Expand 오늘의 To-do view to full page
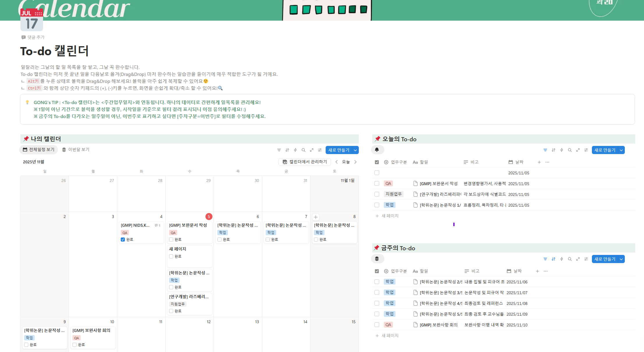This screenshot has height=352, width=644. tap(578, 150)
